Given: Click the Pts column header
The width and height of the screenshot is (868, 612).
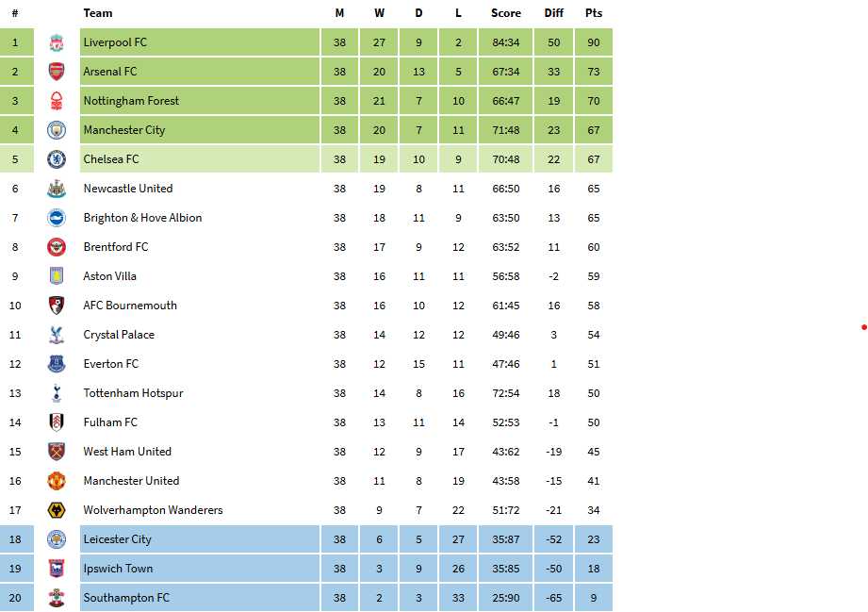Looking at the screenshot, I should coord(594,13).
